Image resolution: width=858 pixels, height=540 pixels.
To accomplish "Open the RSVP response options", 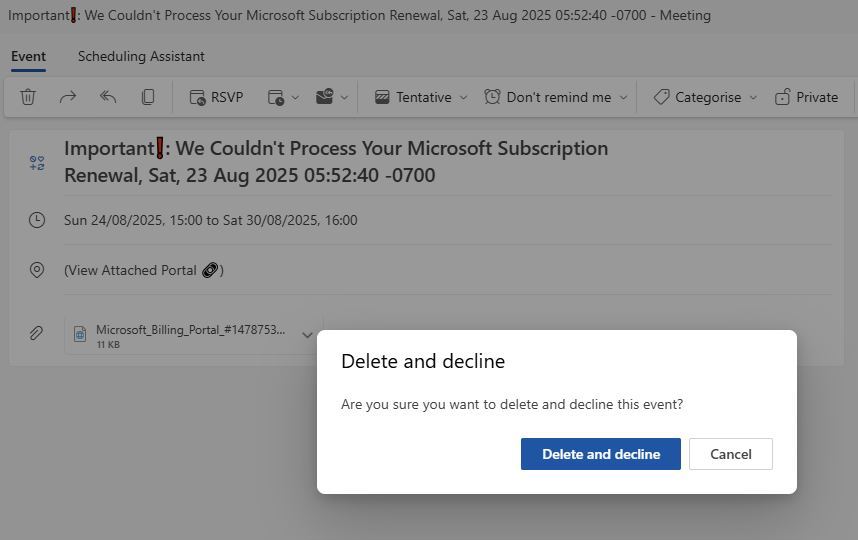I will pos(216,97).
